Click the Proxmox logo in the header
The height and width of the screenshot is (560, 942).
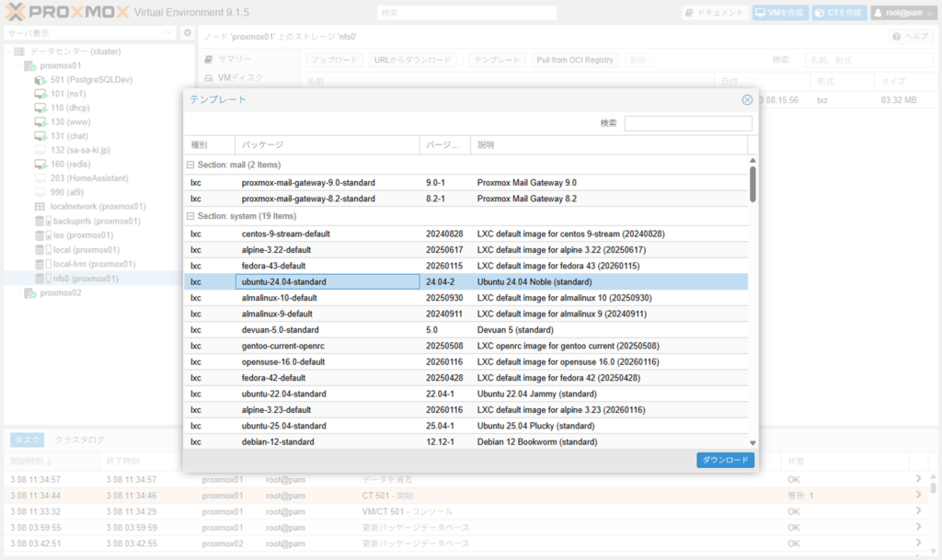point(64,13)
